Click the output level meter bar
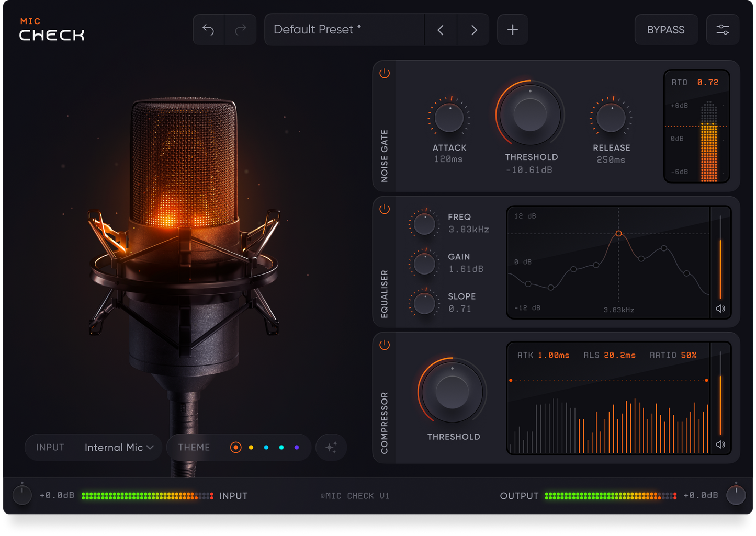 [x=611, y=496]
